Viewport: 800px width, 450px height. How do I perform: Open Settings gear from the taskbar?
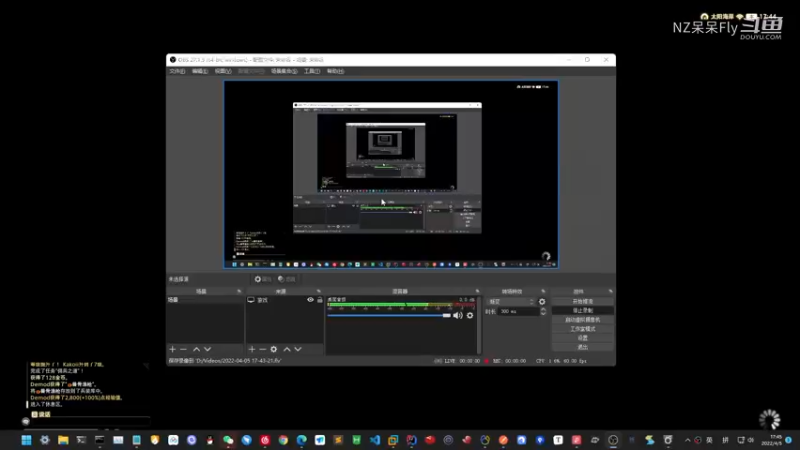coord(45,440)
